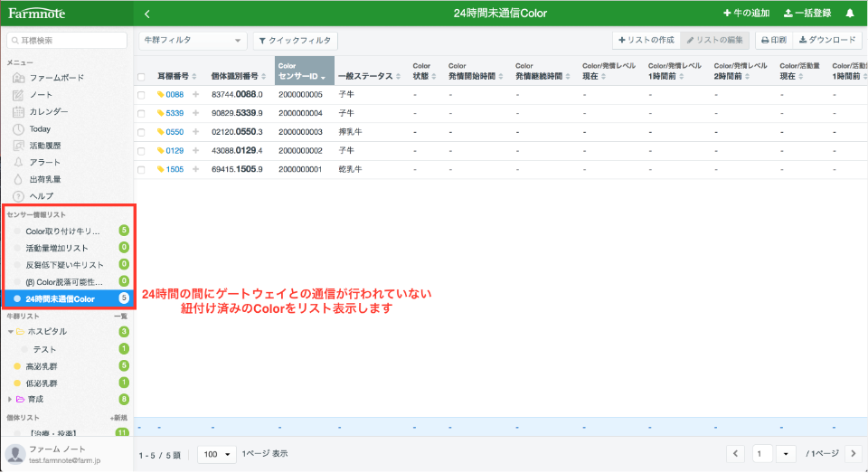The height and width of the screenshot is (473, 868).
Task: Click the plus icon beside tag 5339
Action: [195, 113]
